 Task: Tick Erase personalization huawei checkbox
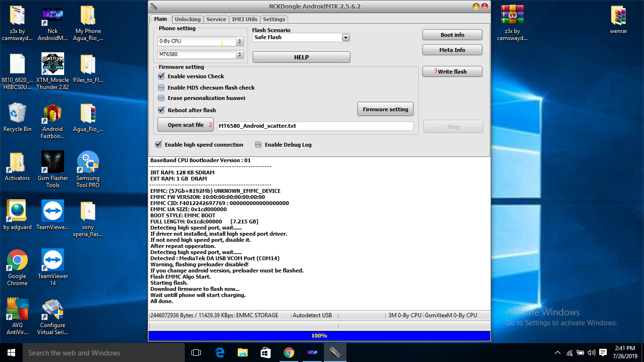pos(161,98)
